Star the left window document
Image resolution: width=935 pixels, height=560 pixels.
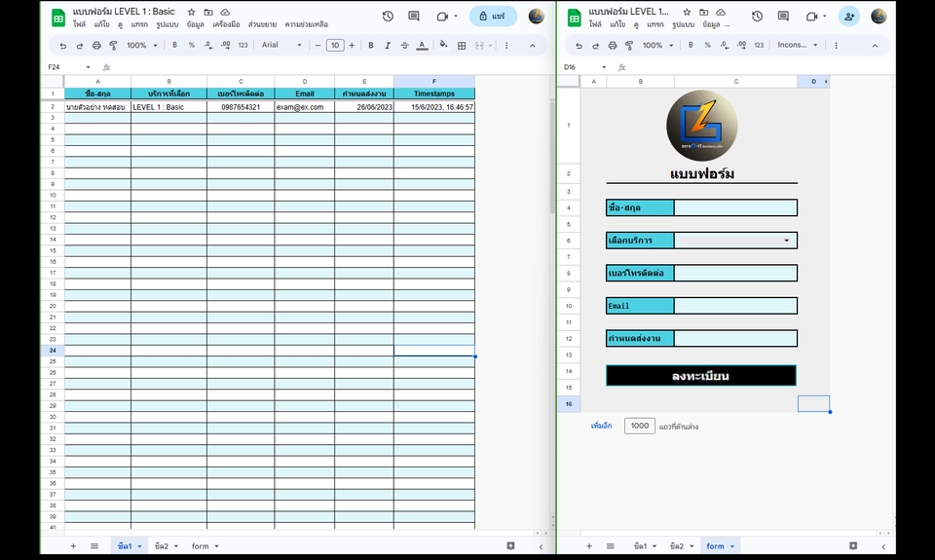tap(192, 12)
